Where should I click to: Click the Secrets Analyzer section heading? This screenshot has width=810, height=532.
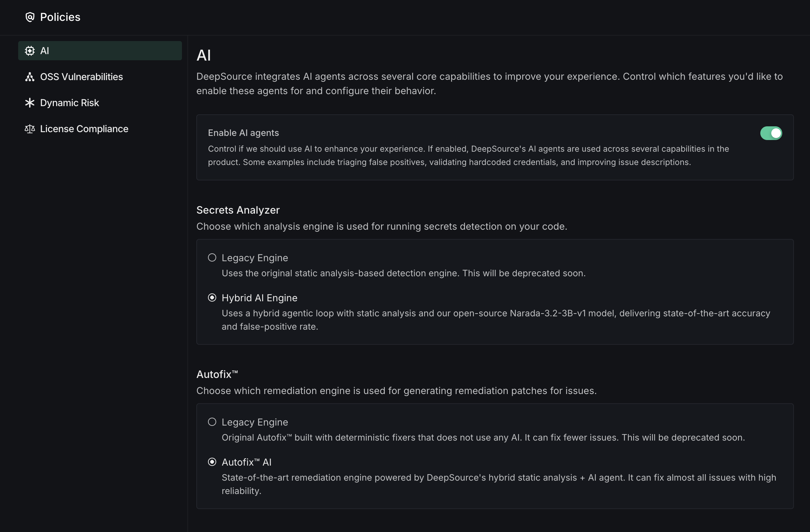coord(238,210)
